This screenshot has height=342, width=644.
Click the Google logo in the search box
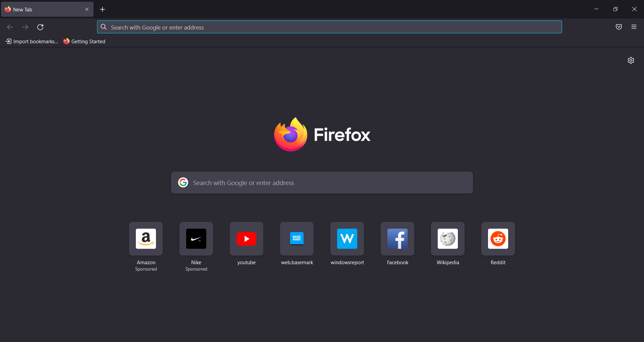point(183,182)
